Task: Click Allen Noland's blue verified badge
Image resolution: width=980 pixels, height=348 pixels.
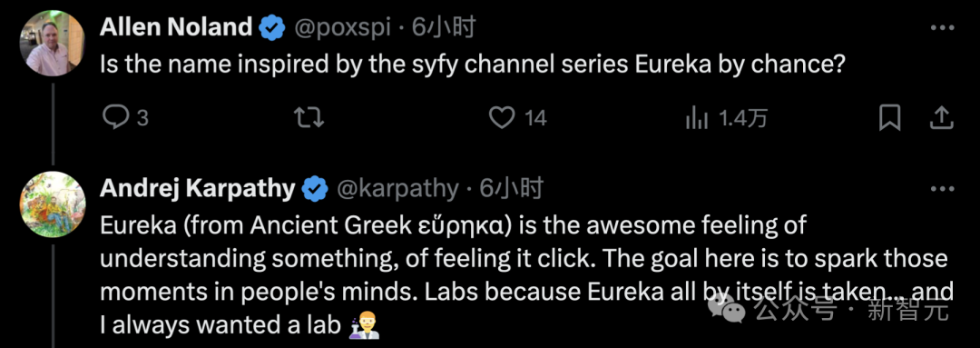Action: click(272, 29)
